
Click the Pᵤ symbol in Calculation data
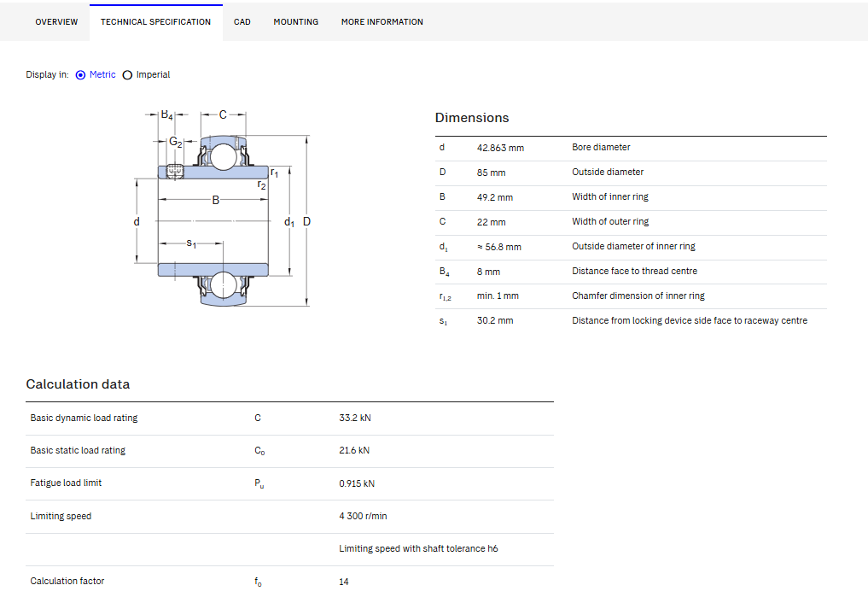click(x=259, y=483)
